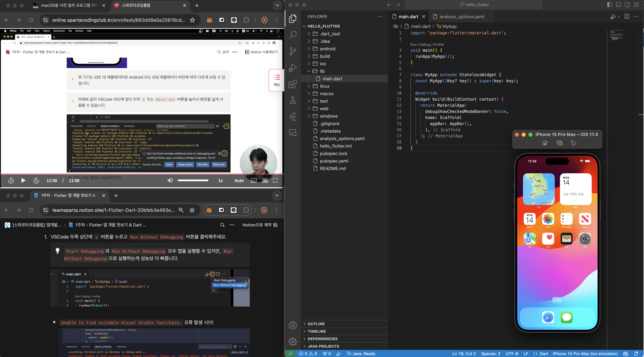The width and height of the screenshot is (644, 357).
Task: Open the Run or Debug dropdown arrow
Action: coord(619,17)
